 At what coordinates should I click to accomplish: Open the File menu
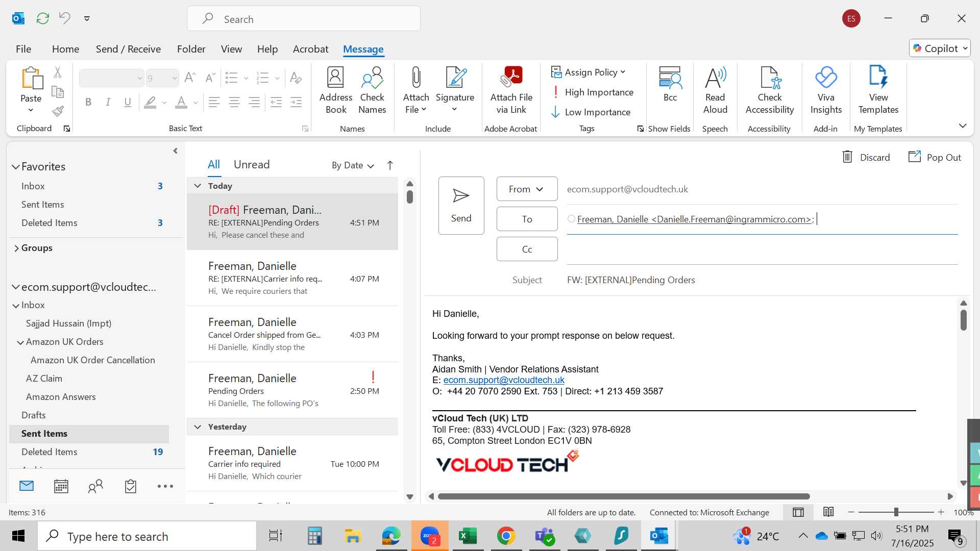point(23,49)
